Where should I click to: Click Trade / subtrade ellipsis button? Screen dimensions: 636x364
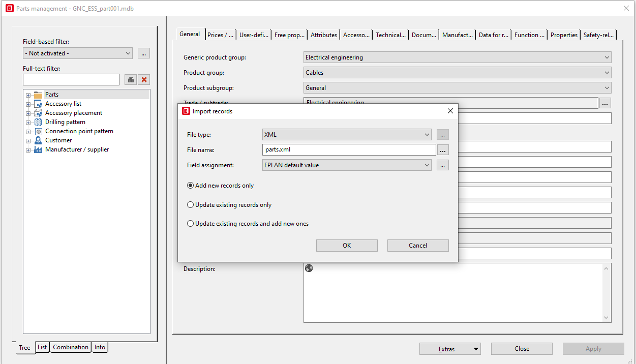click(605, 103)
